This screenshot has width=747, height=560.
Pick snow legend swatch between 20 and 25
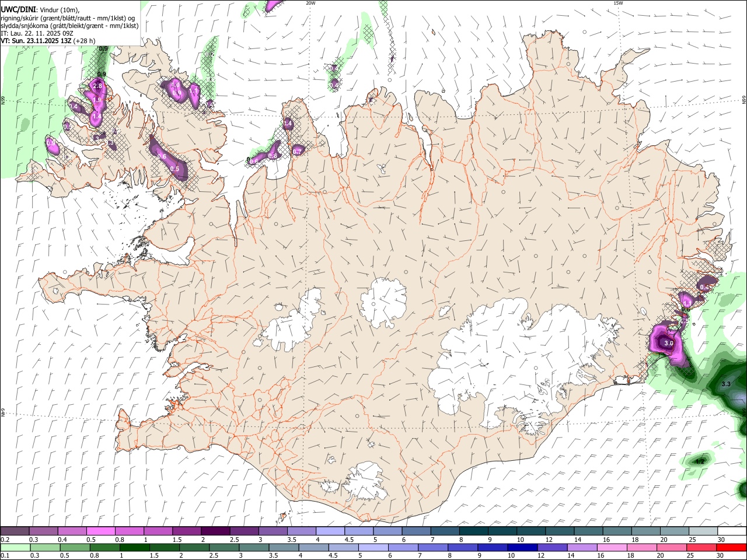pos(674,531)
